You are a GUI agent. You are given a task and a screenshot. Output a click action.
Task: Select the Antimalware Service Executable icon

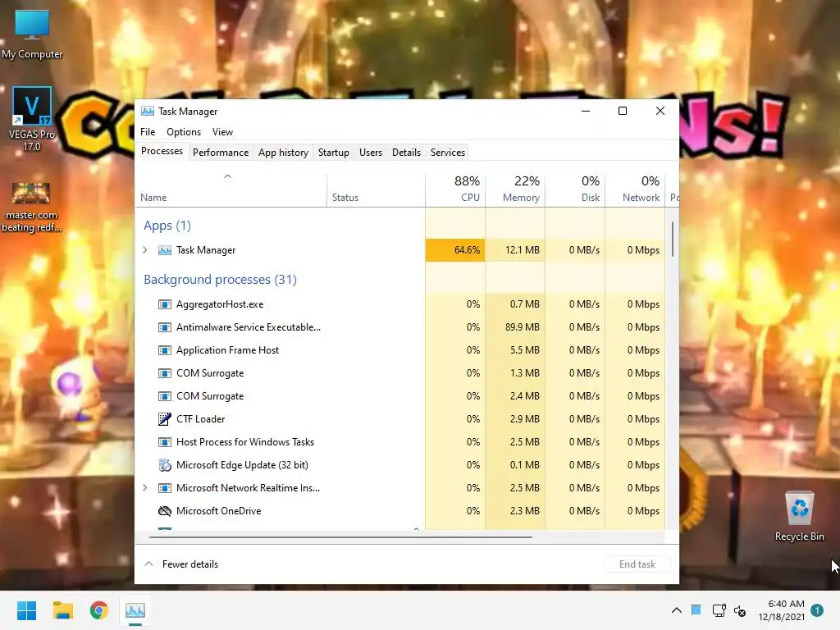coord(164,327)
